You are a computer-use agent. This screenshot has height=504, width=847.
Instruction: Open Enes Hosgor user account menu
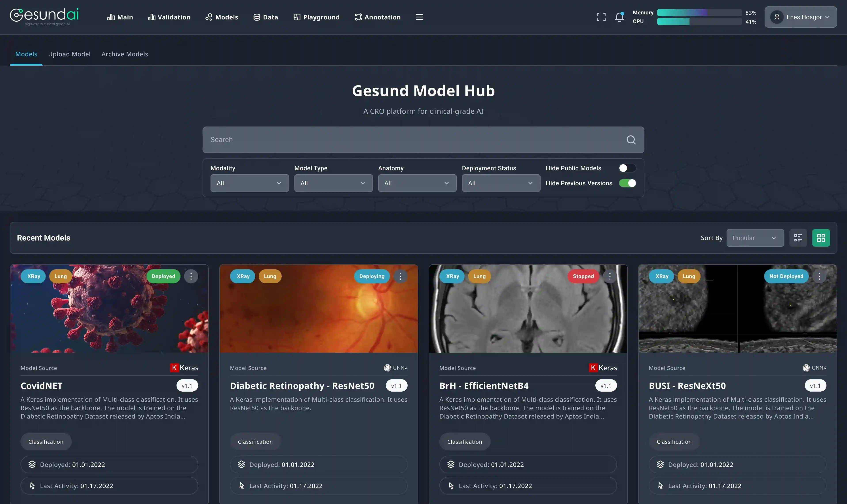[800, 17]
